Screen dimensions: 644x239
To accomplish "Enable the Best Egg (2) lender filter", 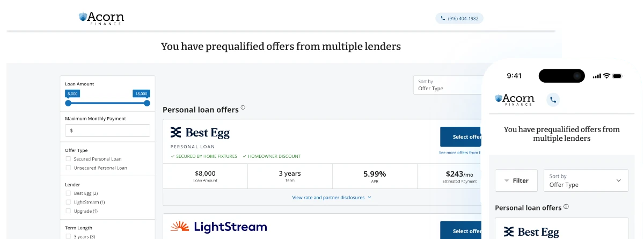I will tap(68, 193).
